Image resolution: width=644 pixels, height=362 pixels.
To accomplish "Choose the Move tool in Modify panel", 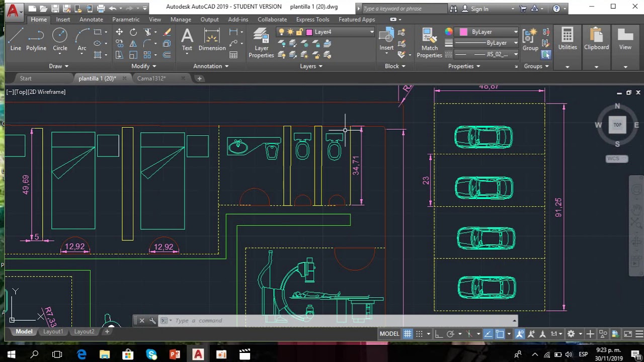I will click(x=119, y=32).
